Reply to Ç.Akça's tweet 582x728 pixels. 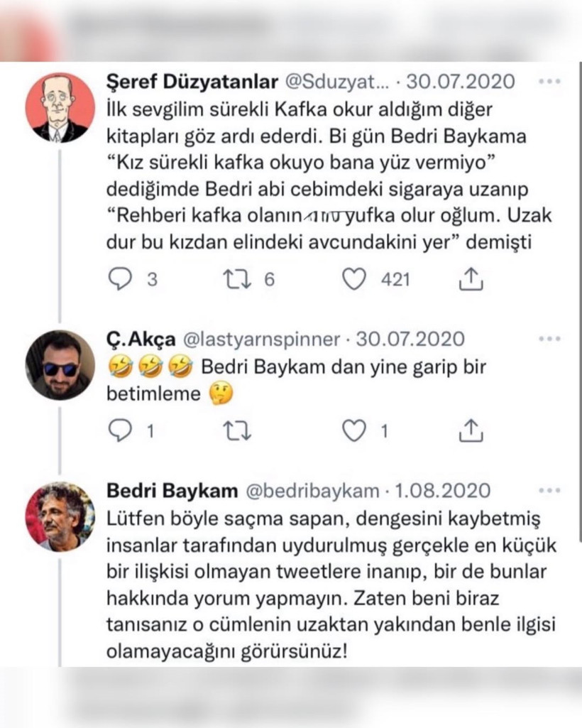pyautogui.click(x=121, y=430)
